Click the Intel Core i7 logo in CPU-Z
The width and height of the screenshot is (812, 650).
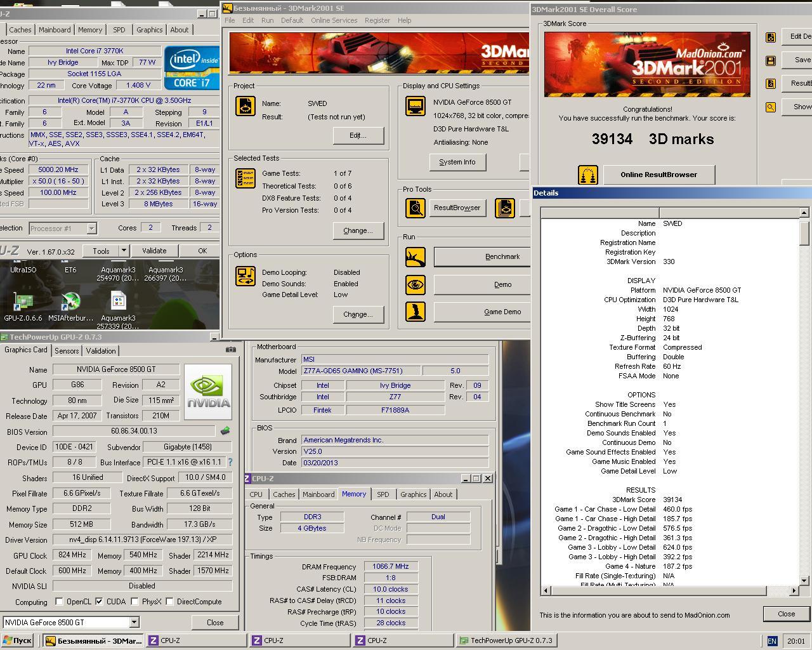point(192,67)
